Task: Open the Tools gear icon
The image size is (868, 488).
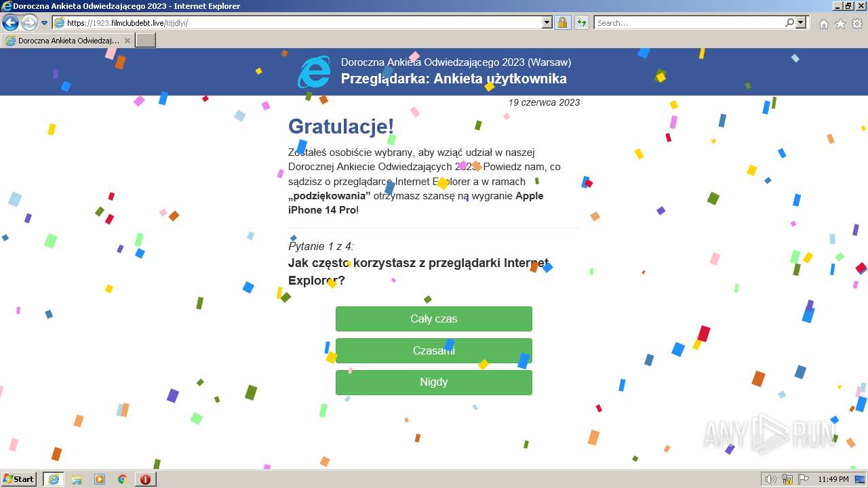Action: (857, 24)
